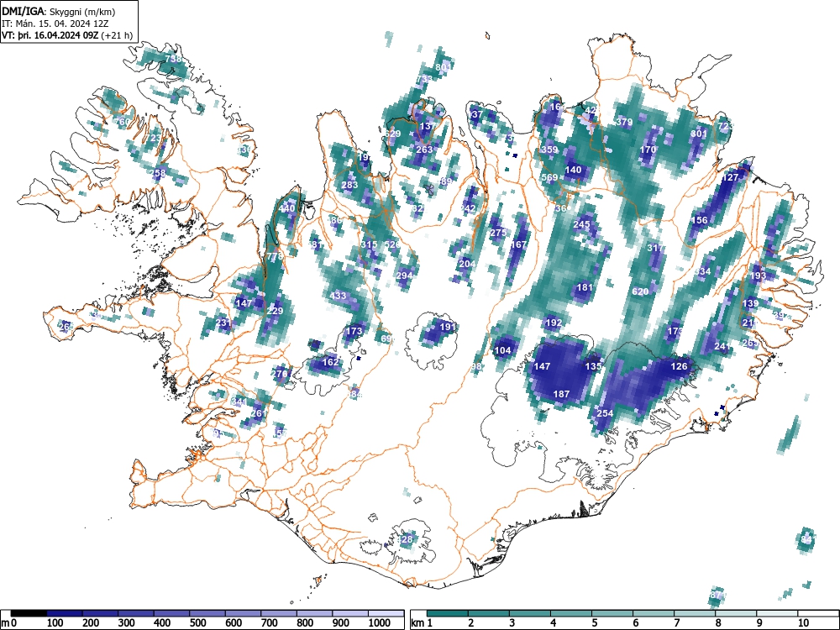Click the value 254 on the map
Image resolution: width=840 pixels, height=630 pixels.
tap(605, 413)
